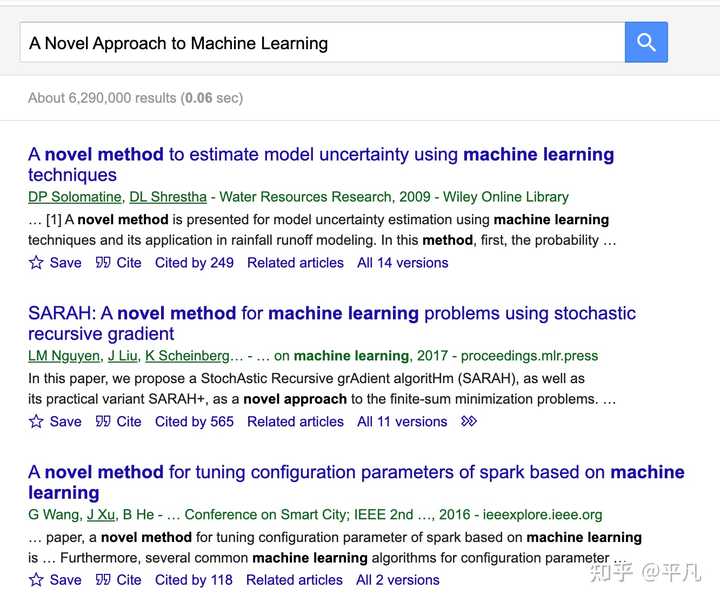Open the SARAH novel method article title

click(x=332, y=323)
